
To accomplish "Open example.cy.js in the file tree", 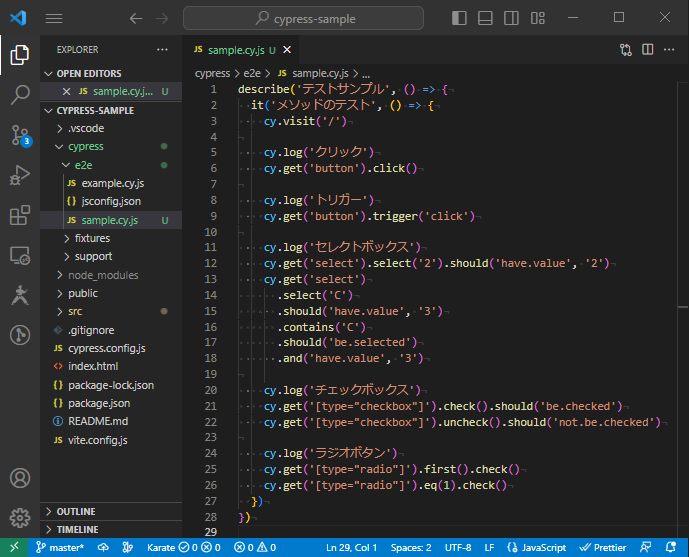I will (x=111, y=183).
